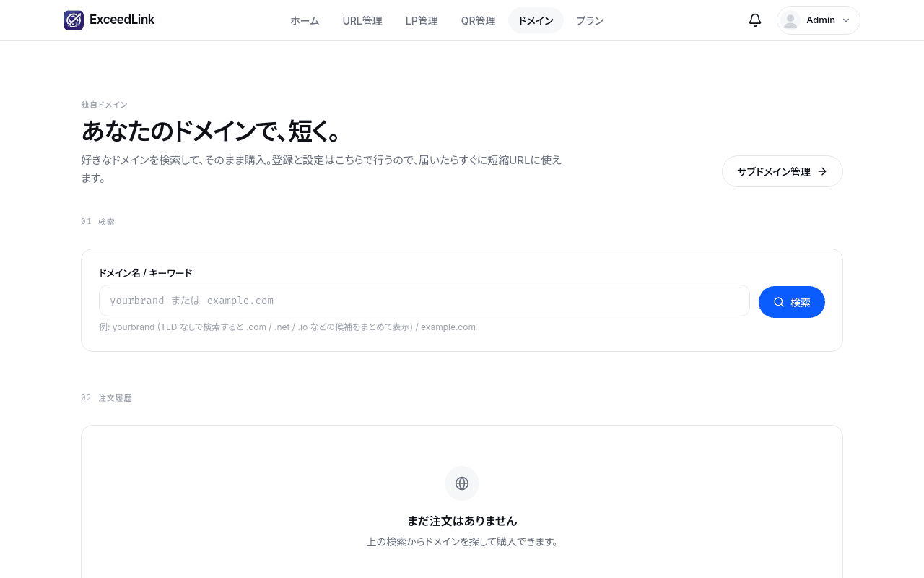This screenshot has height=578, width=924.
Task: Click the ExceedLink logo icon
Action: (74, 20)
